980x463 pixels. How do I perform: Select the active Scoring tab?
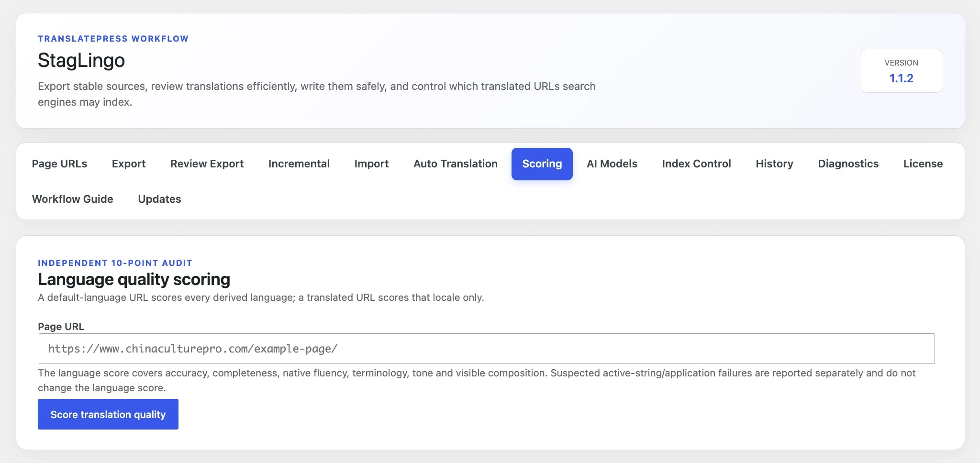542,164
